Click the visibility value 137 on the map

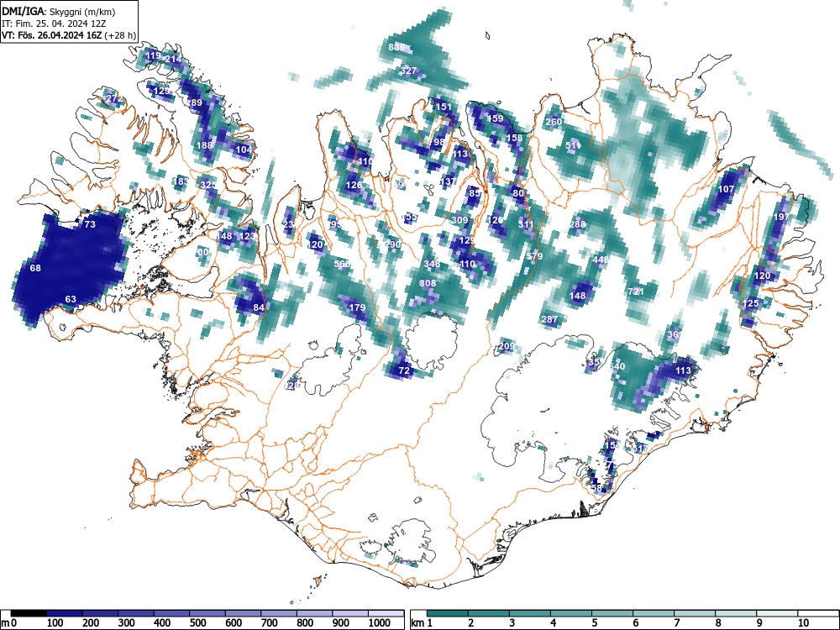coord(448,181)
